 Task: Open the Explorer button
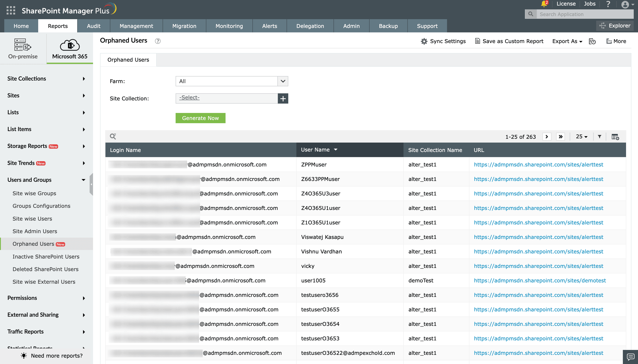[x=615, y=26]
